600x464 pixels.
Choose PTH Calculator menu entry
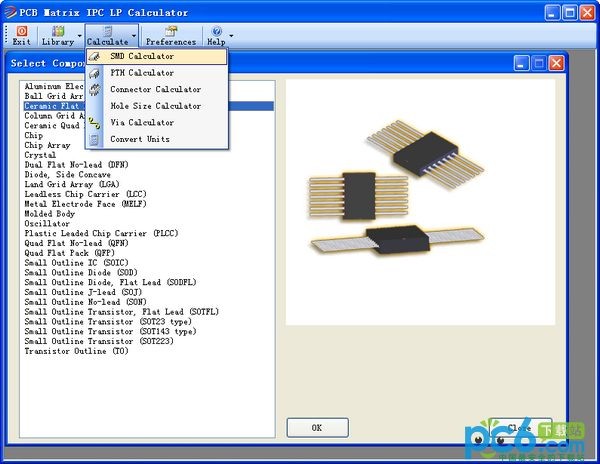point(157,73)
